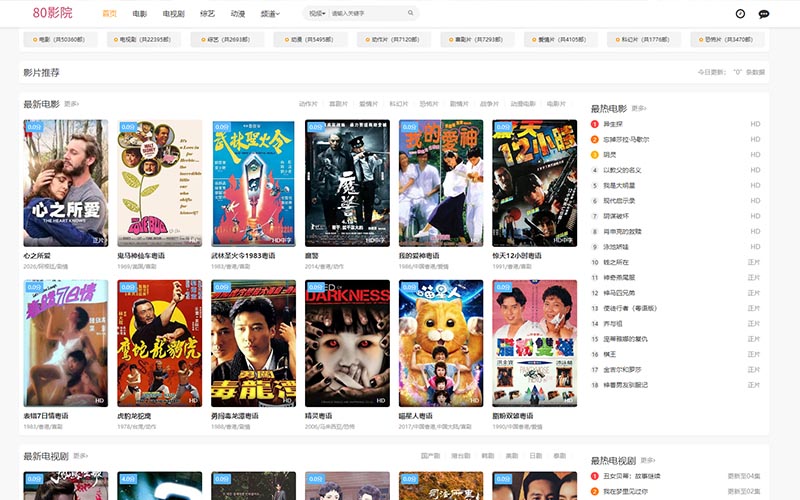Image resolution: width=800 pixels, height=500 pixels.
Task: Open the 武林圣火令 movie poster
Action: (254, 183)
